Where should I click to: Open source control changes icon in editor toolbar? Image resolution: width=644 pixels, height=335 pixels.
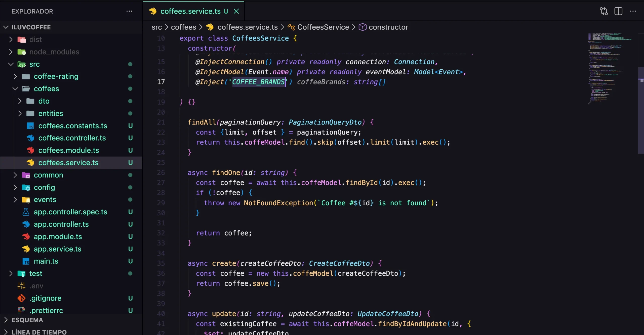point(603,11)
